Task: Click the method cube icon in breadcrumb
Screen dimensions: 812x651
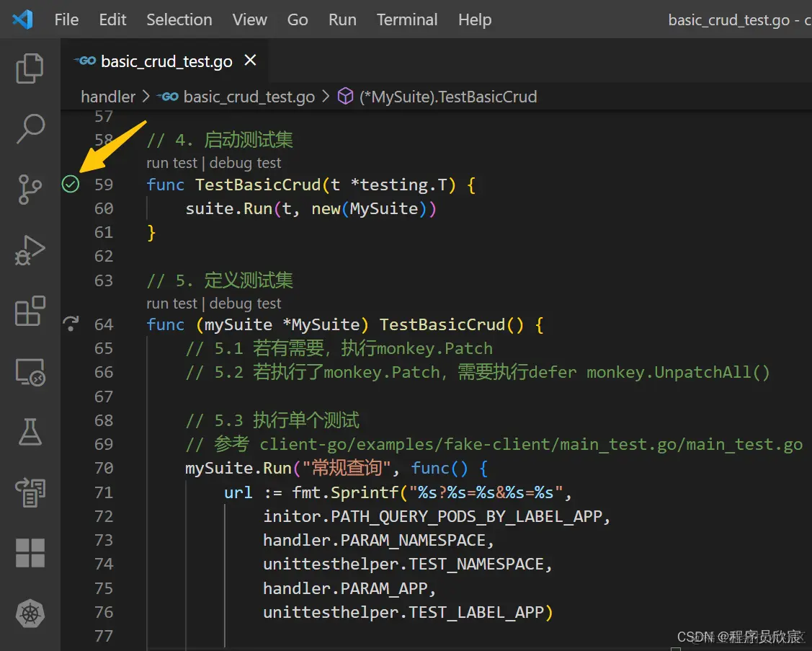Action: [x=345, y=97]
